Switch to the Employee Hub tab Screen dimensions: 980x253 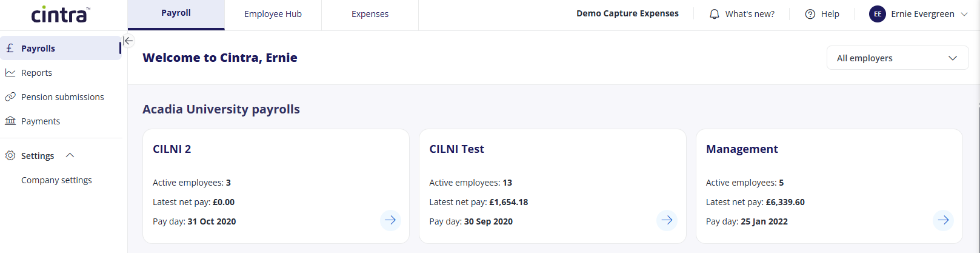point(273,14)
